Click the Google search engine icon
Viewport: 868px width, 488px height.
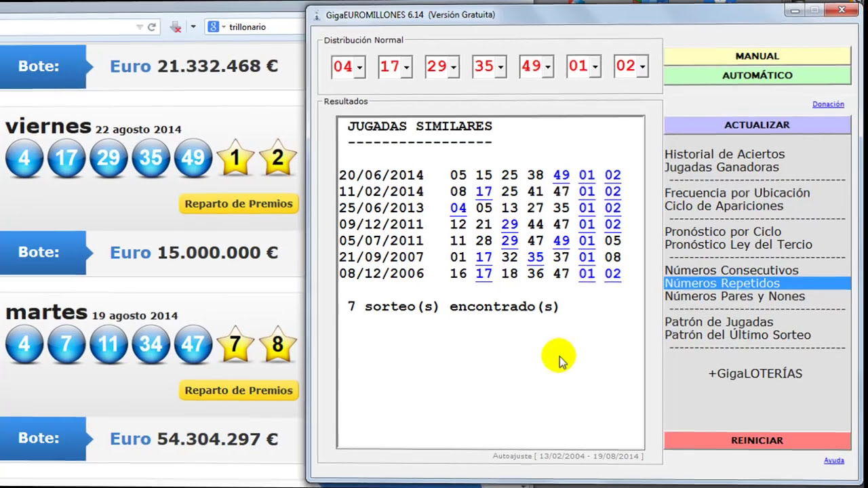[x=213, y=27]
